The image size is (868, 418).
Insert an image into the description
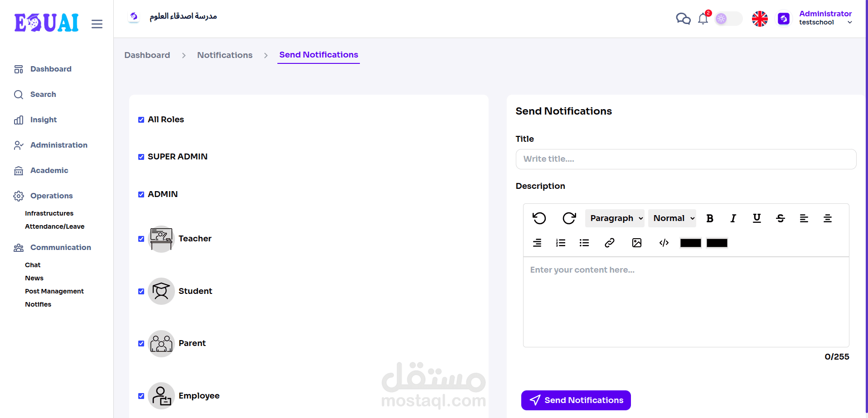click(636, 243)
